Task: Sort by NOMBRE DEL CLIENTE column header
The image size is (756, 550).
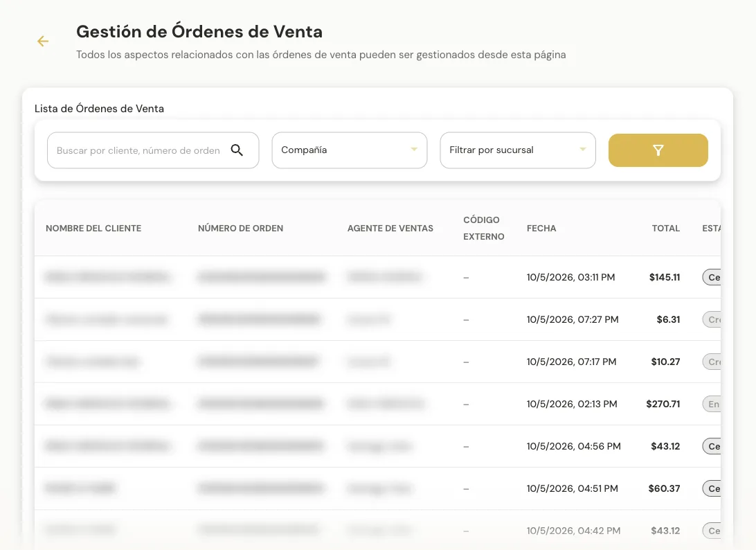Action: [93, 228]
